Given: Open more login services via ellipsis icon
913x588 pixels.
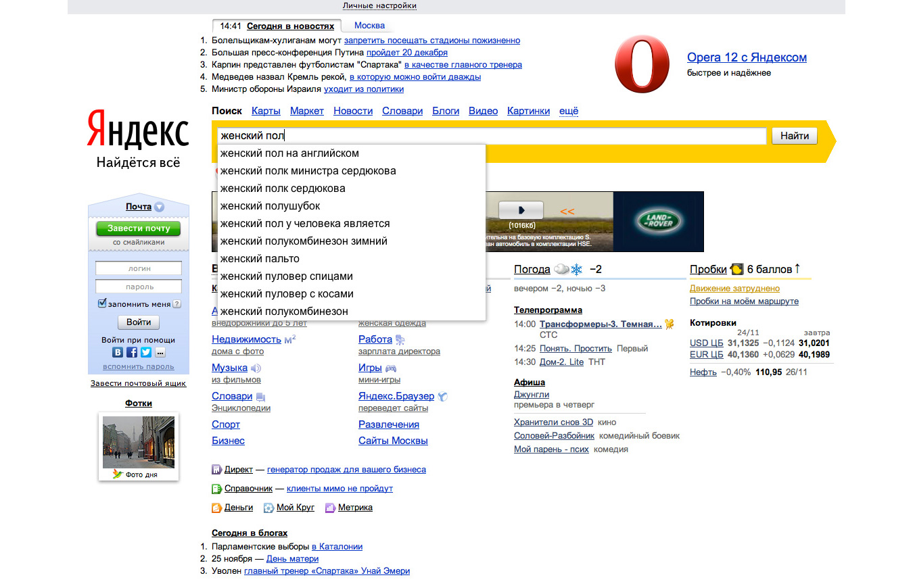Looking at the screenshot, I should point(160,352).
